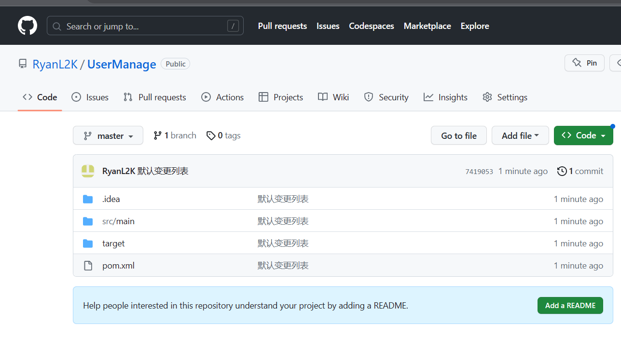Expand the master branch dropdown
This screenshot has height=364, width=621.
pos(108,135)
